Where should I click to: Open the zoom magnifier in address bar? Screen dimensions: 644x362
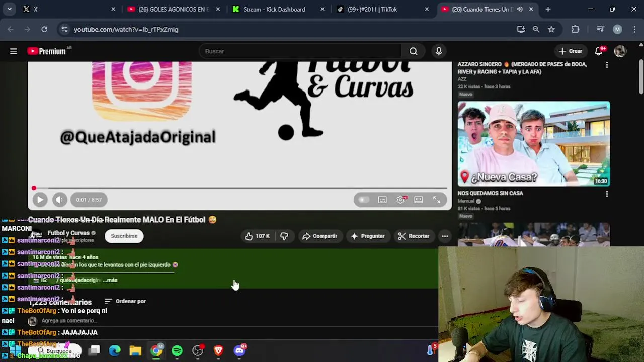click(536, 29)
